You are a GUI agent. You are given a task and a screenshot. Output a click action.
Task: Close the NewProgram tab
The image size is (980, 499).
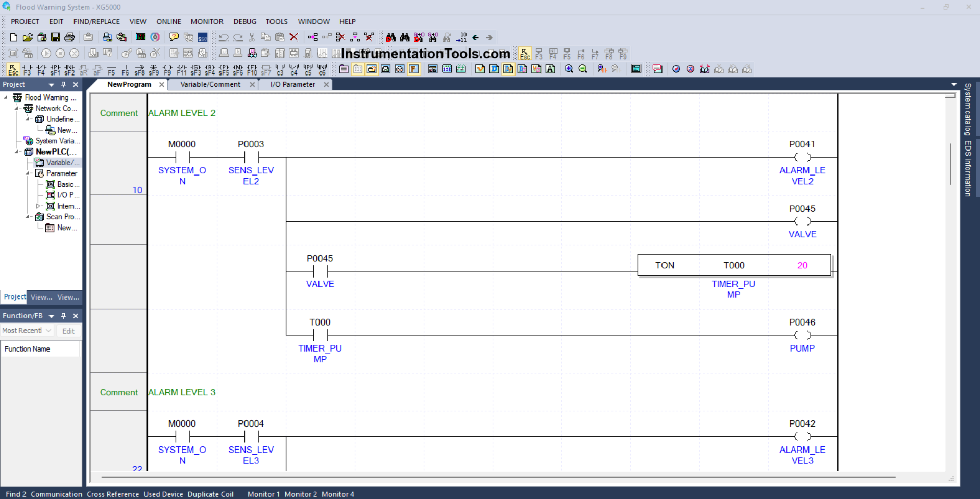pos(162,85)
